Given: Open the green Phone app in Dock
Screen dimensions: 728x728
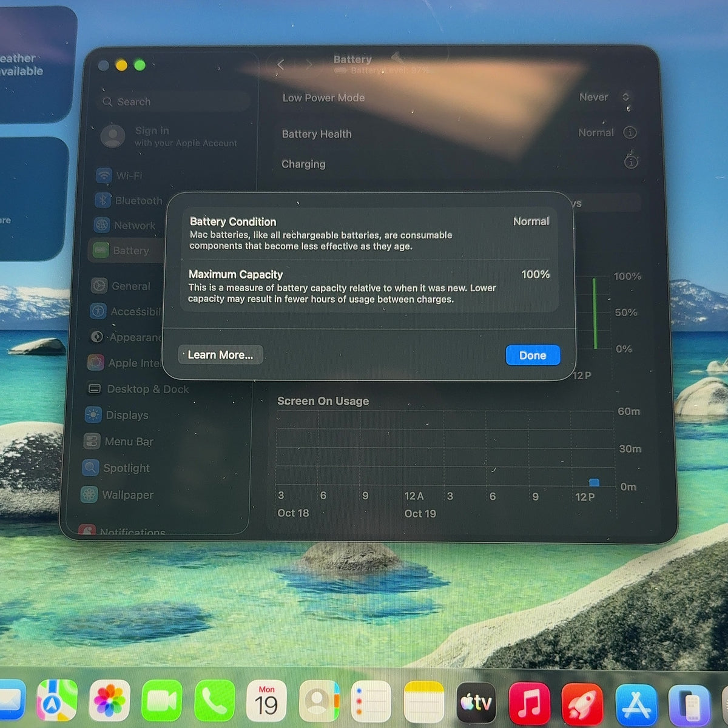Looking at the screenshot, I should coord(214,701).
